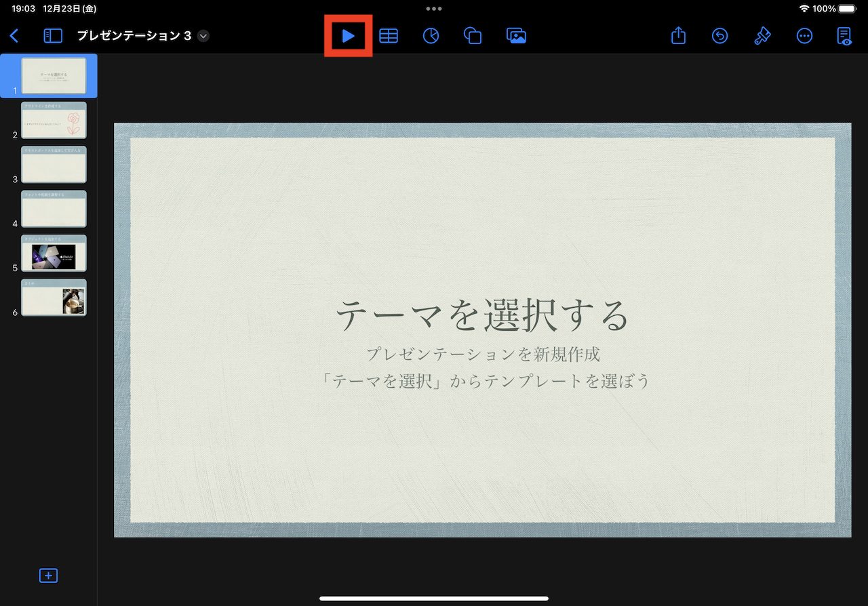Select slide 4 thumbnail

point(54,209)
